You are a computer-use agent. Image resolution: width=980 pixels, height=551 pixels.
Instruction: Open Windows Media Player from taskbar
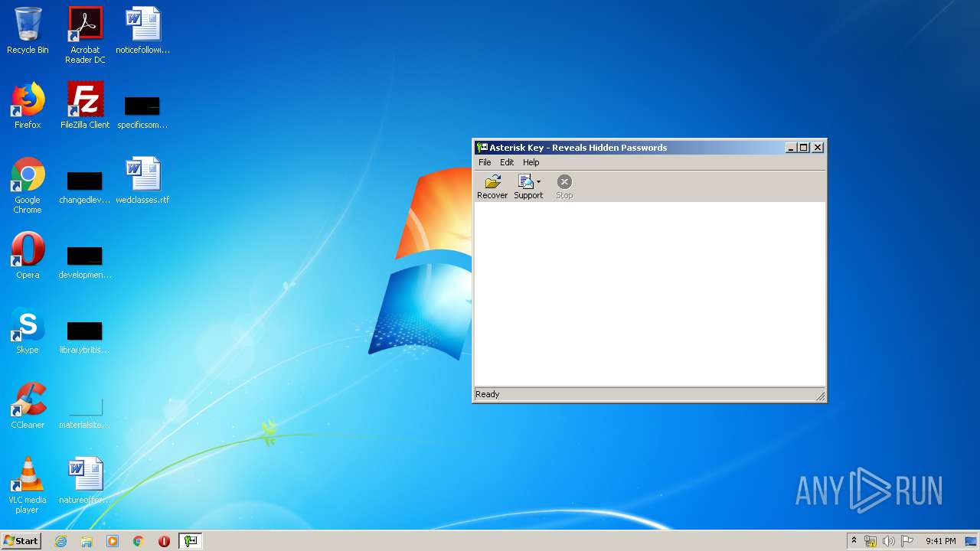(x=113, y=541)
